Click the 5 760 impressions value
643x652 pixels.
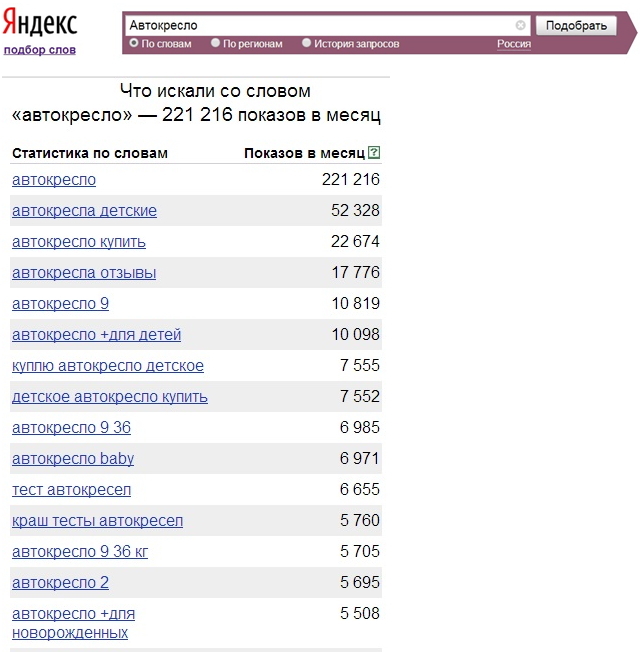(360, 520)
